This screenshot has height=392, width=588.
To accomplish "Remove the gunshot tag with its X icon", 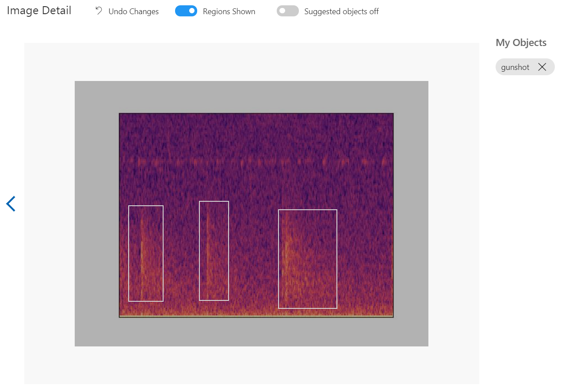I will pyautogui.click(x=542, y=67).
